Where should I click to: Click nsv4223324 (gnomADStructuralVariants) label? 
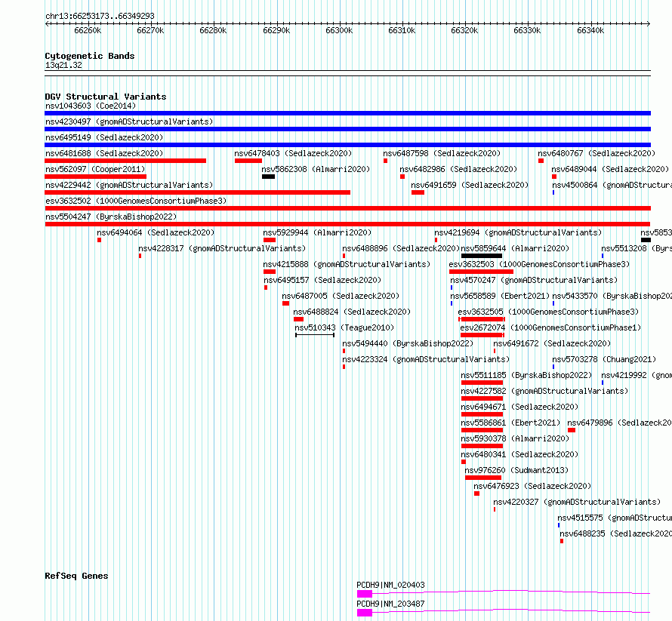pos(426,359)
